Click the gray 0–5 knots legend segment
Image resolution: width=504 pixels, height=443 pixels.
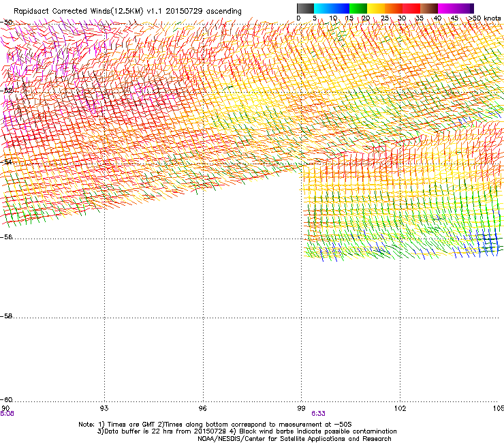[x=305, y=8]
